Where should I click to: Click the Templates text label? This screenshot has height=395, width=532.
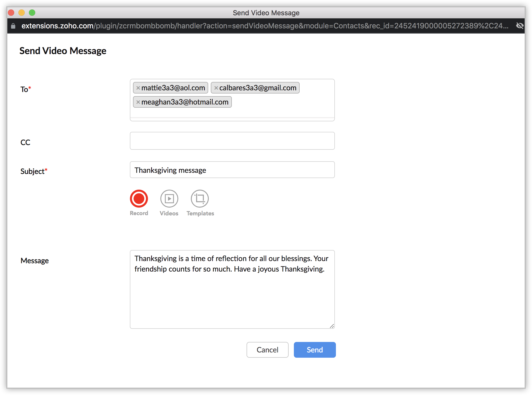click(x=200, y=213)
